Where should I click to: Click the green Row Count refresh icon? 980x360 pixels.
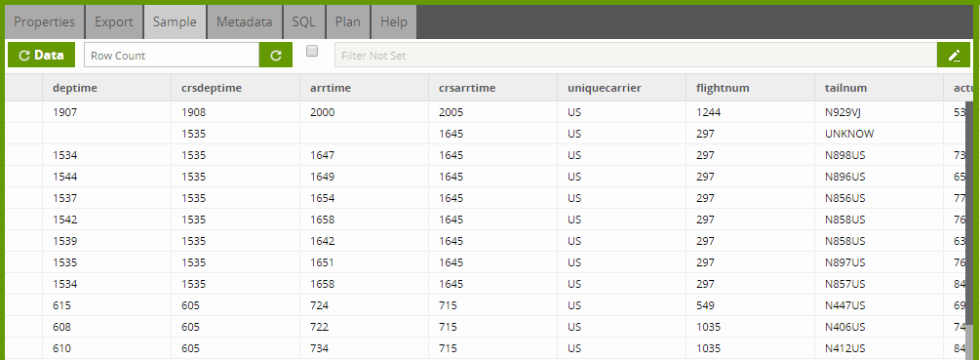pyautogui.click(x=276, y=55)
